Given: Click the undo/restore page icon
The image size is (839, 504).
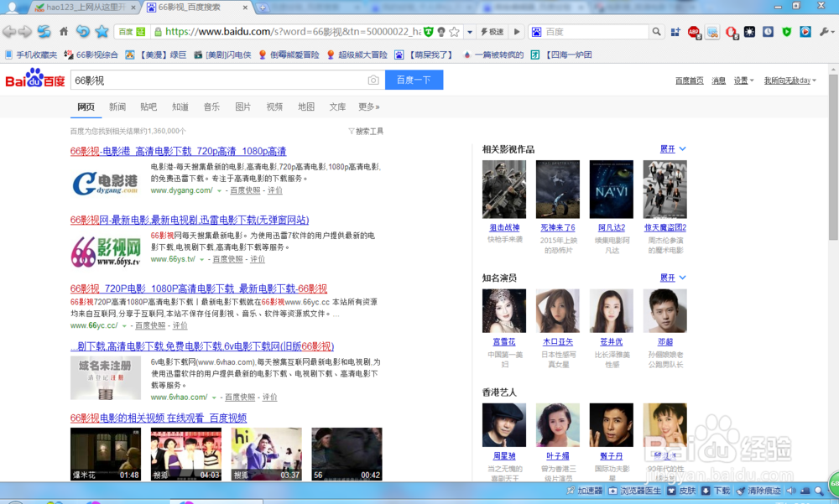Looking at the screenshot, I should click(82, 32).
